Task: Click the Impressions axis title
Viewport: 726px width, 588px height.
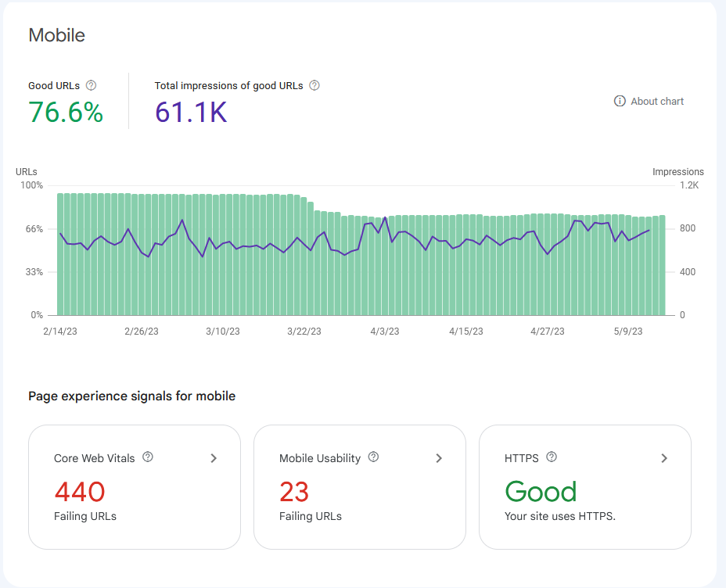Action: pos(677,172)
